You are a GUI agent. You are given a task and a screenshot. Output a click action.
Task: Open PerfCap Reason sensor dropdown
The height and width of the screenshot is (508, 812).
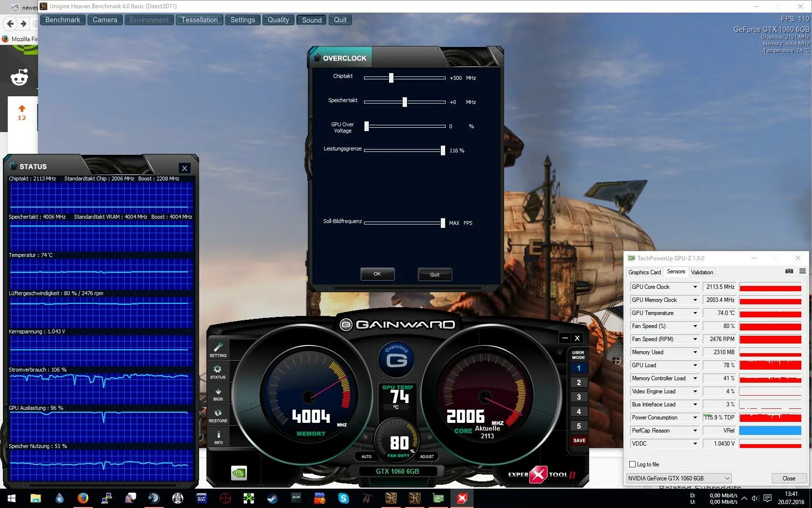[x=695, y=431]
